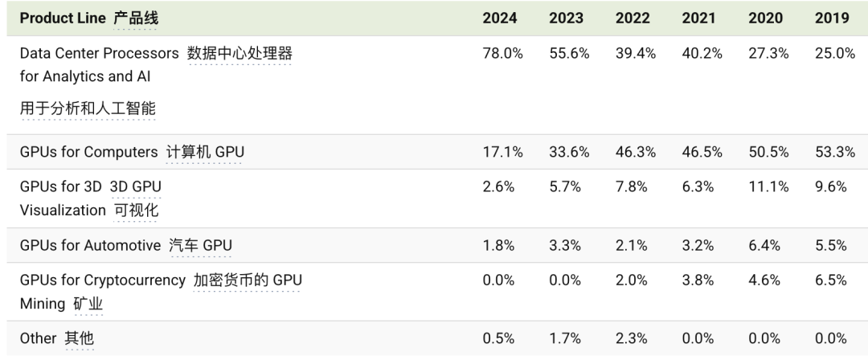The width and height of the screenshot is (868, 356).
Task: Click the 汽车 GPU translation text
Action: pos(200,245)
